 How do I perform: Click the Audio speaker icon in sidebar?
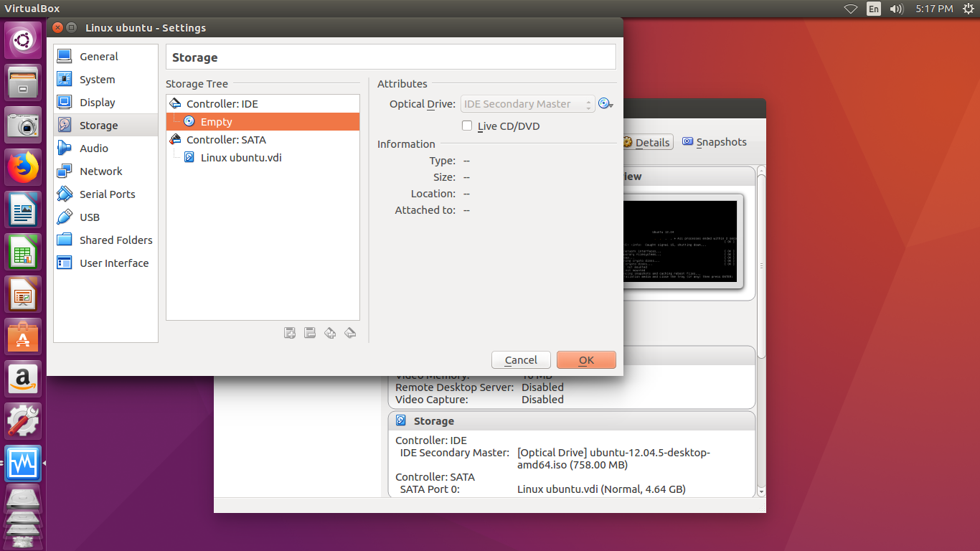(65, 148)
